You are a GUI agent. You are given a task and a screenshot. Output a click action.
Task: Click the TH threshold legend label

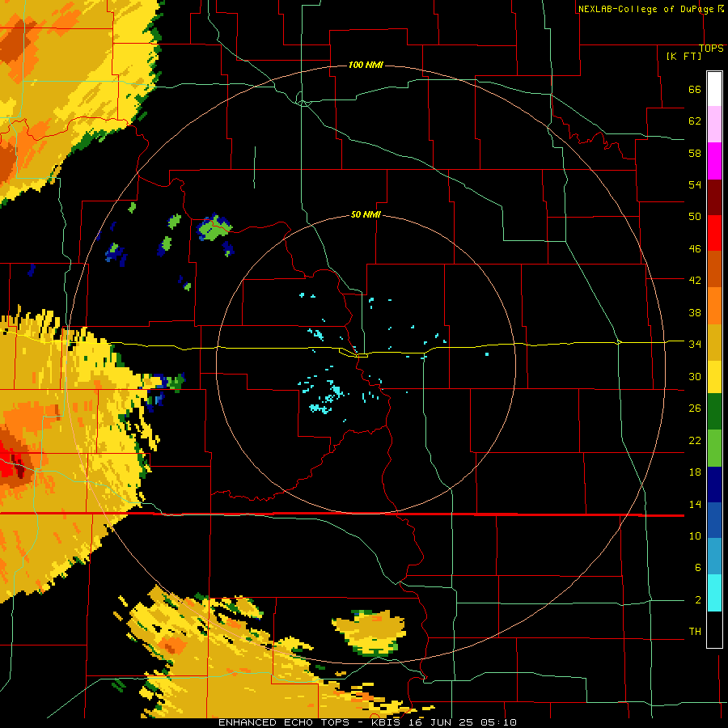(x=695, y=632)
